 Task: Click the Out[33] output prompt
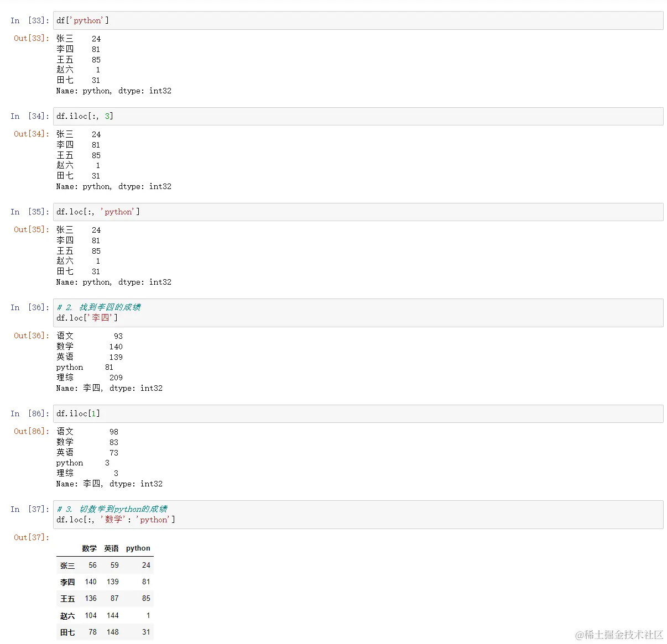click(x=32, y=38)
